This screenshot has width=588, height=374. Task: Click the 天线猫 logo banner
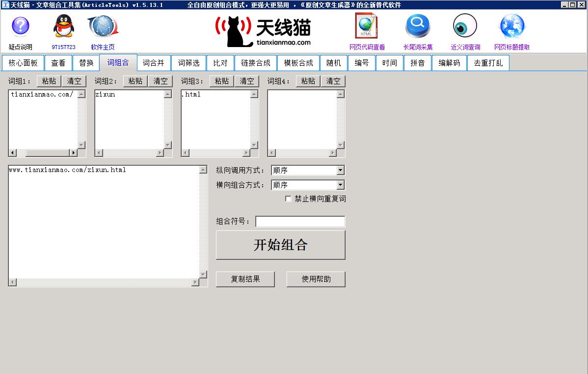263,31
